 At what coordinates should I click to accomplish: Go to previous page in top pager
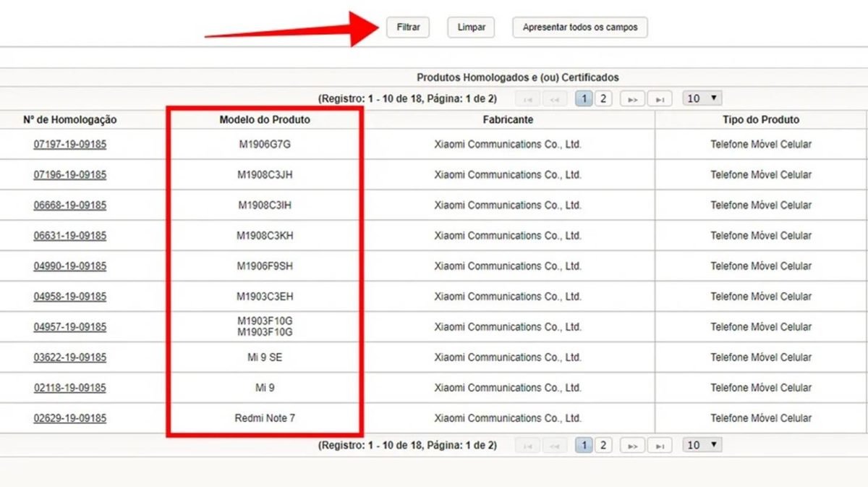click(x=554, y=99)
